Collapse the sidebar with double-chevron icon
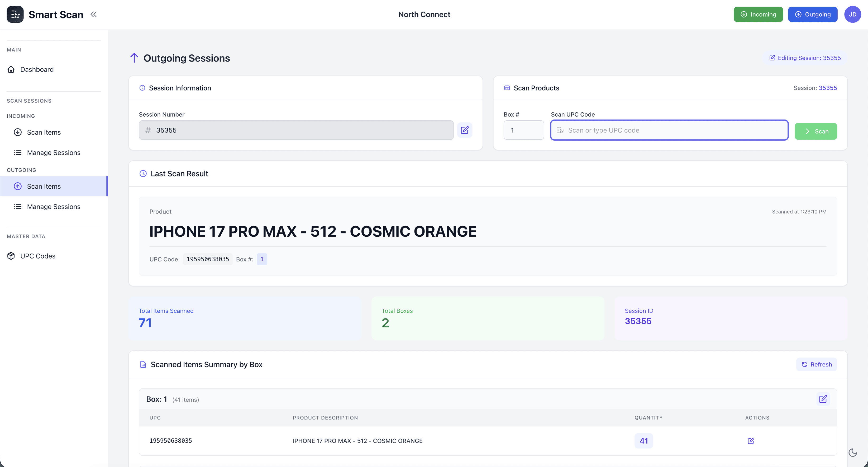The width and height of the screenshot is (868, 467). pyautogui.click(x=94, y=14)
